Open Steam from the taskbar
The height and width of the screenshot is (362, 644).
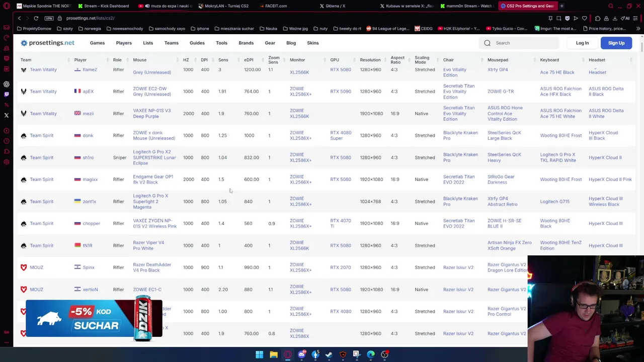[x=329, y=354]
